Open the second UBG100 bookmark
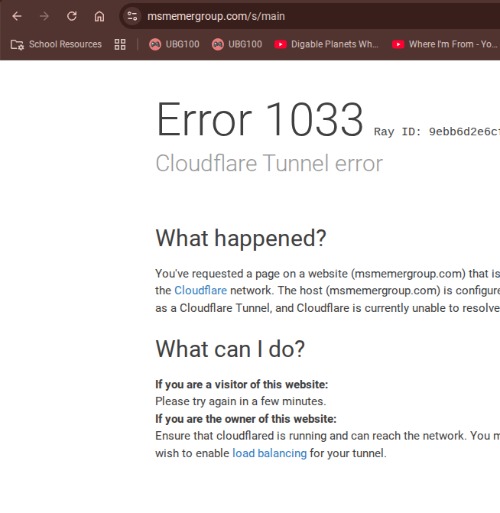The image size is (500, 513). [237, 44]
